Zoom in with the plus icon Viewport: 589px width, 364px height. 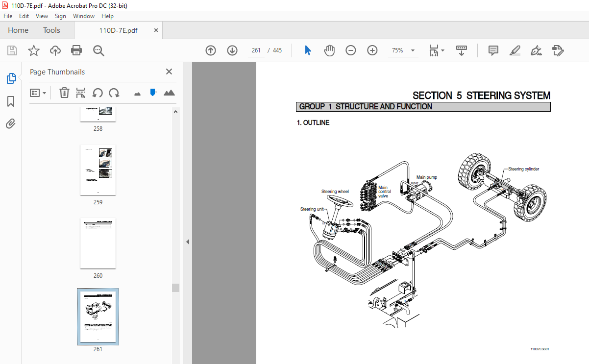click(x=372, y=50)
